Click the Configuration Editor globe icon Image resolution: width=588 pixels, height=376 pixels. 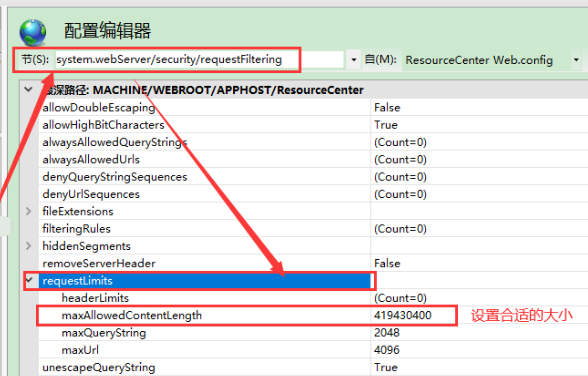(x=33, y=32)
